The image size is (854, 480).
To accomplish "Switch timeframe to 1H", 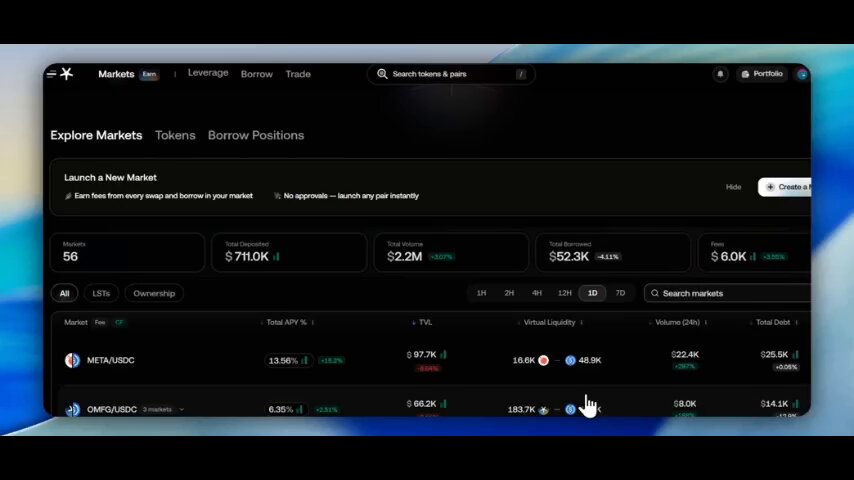I will point(481,293).
